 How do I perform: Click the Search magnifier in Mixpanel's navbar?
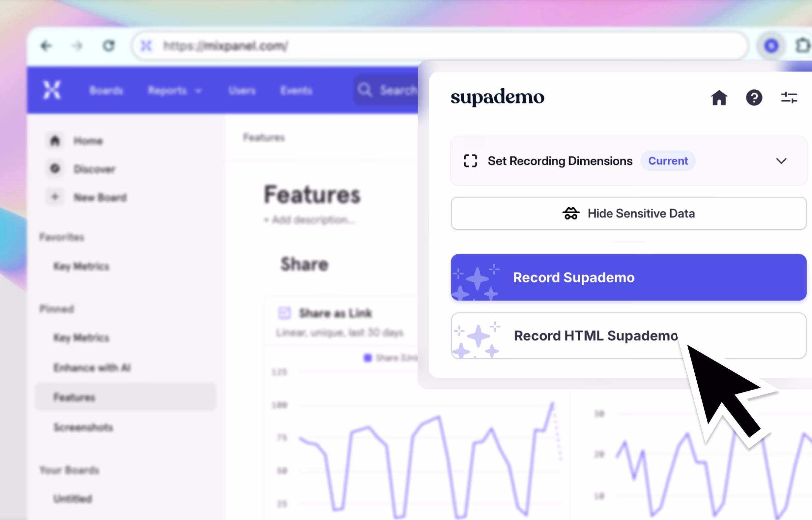point(365,90)
